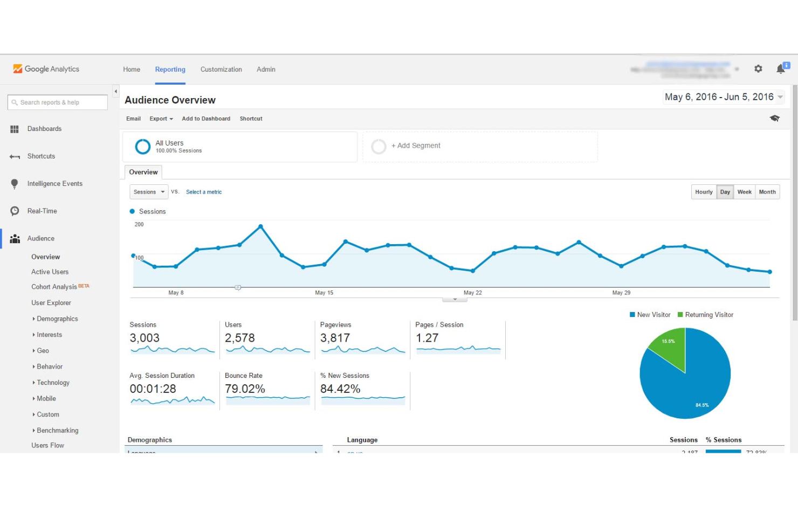The image size is (798, 532).
Task: Open the education graduation cap icon
Action: (775, 118)
